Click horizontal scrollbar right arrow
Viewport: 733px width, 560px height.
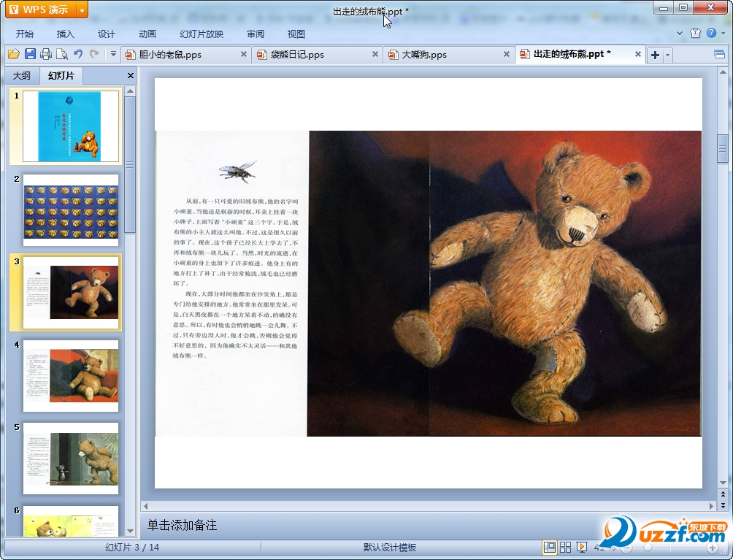(712, 506)
